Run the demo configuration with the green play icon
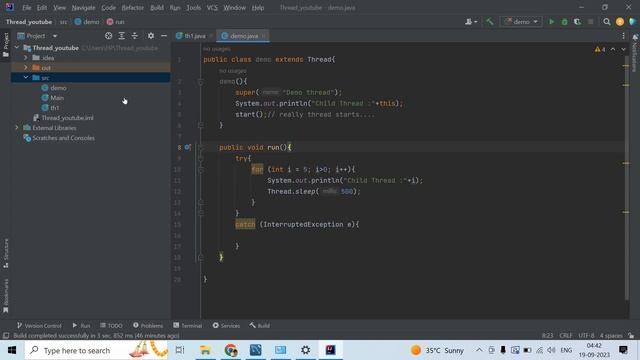 [551, 22]
